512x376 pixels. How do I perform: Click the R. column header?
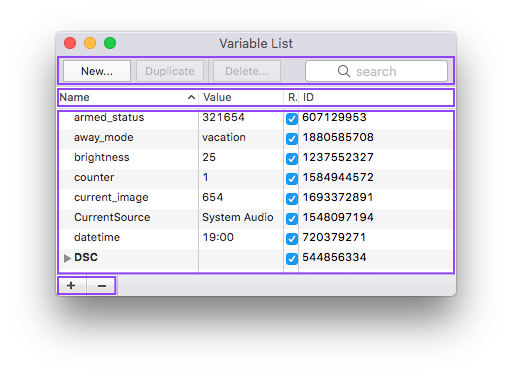tap(292, 97)
